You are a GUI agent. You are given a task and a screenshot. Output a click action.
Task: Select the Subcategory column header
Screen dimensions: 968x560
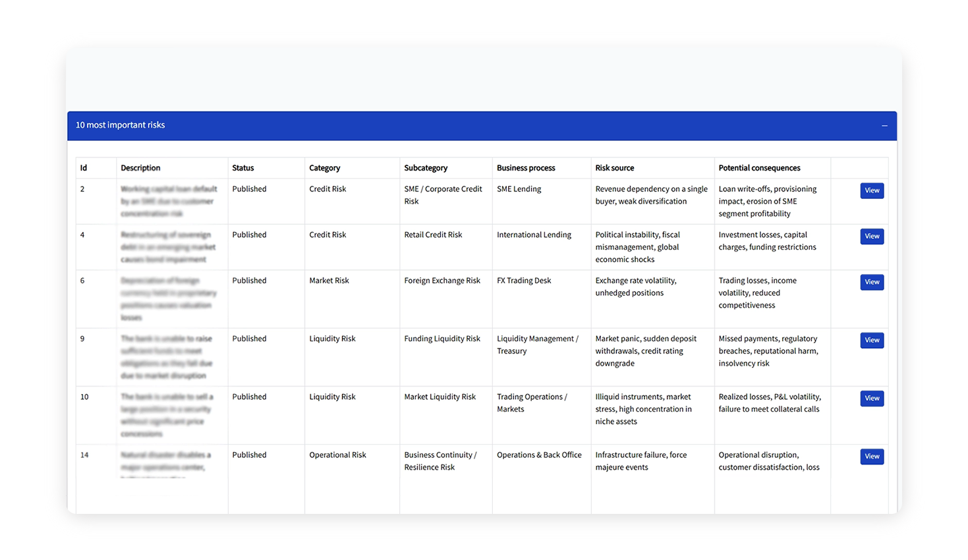[426, 168]
